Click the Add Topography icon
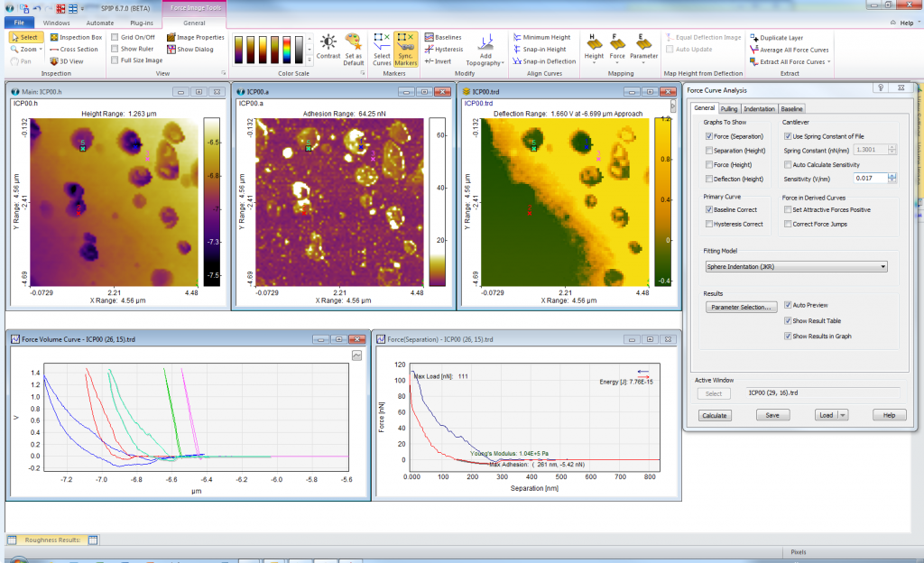 pyautogui.click(x=485, y=45)
